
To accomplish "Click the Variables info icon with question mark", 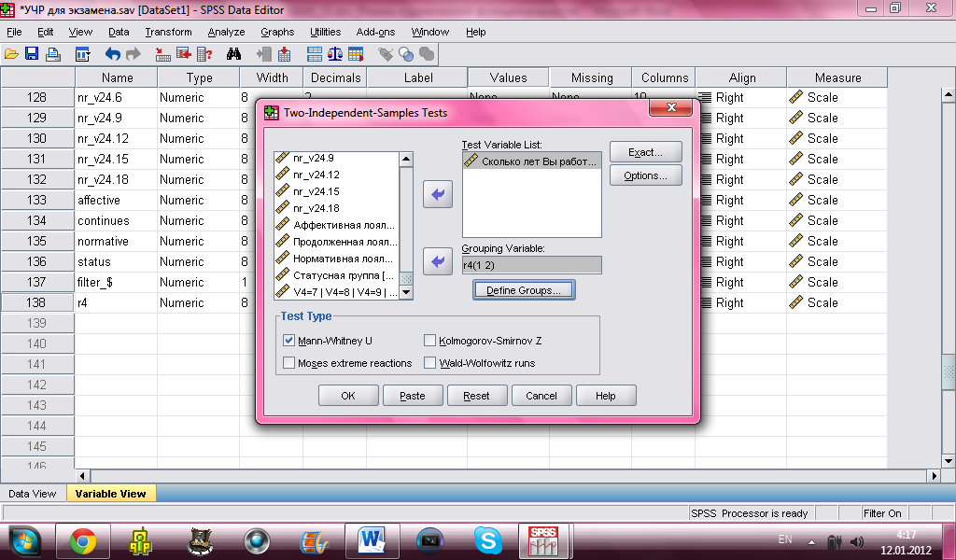I will tap(204, 54).
